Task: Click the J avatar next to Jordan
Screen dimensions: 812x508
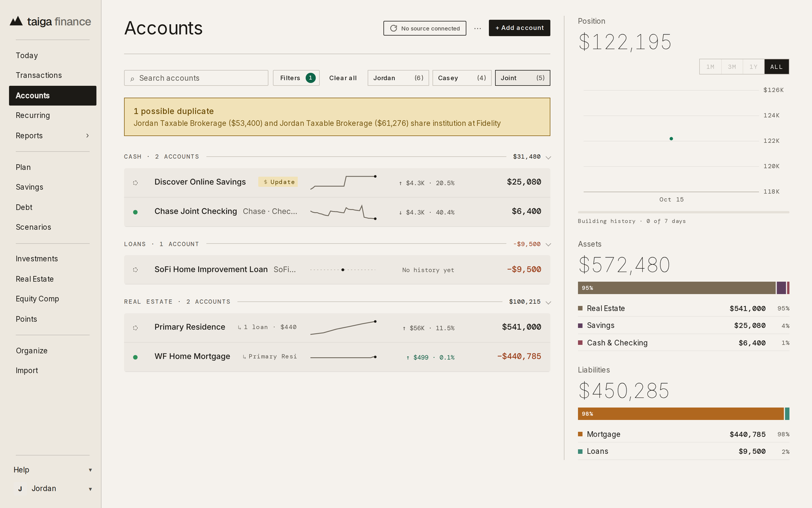Action: [x=20, y=489]
